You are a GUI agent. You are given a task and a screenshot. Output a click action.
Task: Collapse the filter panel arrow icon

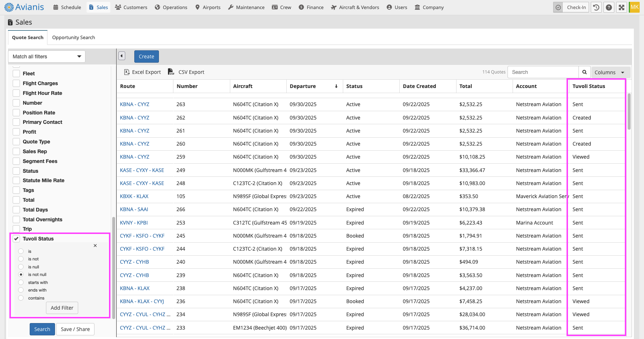[122, 56]
